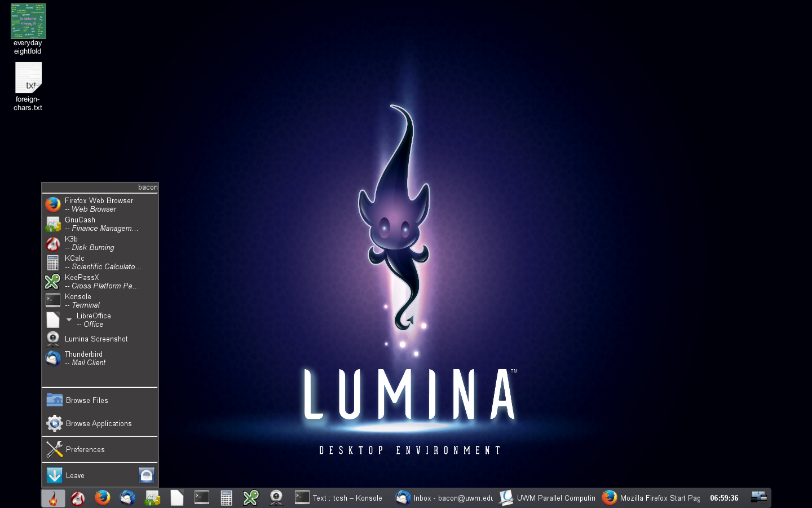The width and height of the screenshot is (812, 508).
Task: Open Firefox Web Browser from the menu
Action: pos(100,205)
